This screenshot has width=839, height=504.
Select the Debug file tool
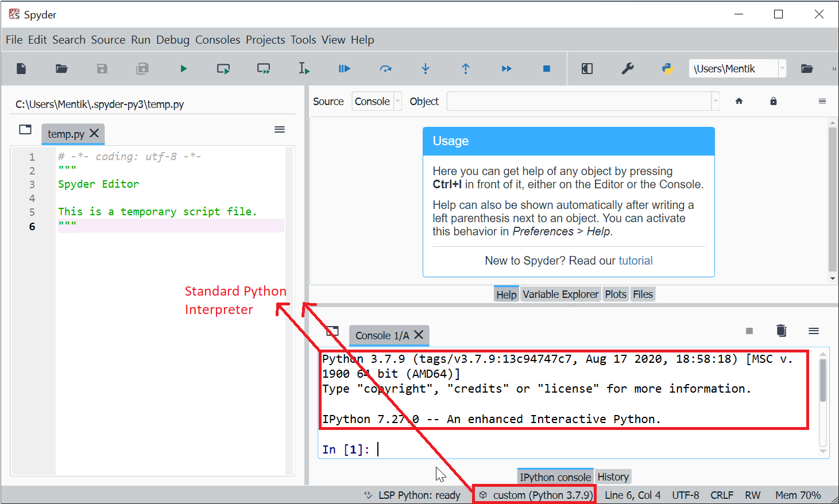coord(344,68)
